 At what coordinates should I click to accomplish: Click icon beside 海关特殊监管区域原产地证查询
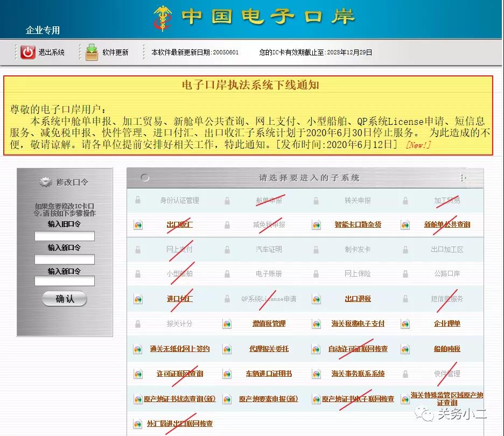pyautogui.click(x=405, y=399)
